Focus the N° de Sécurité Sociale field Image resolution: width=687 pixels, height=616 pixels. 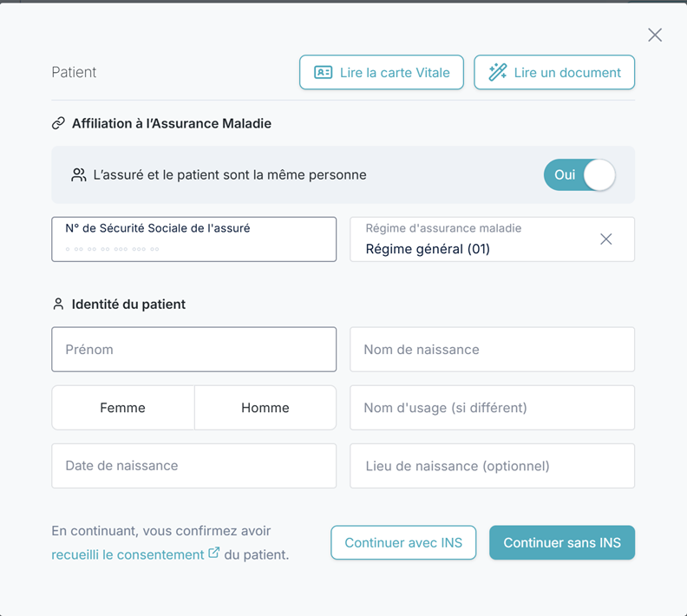click(193, 239)
